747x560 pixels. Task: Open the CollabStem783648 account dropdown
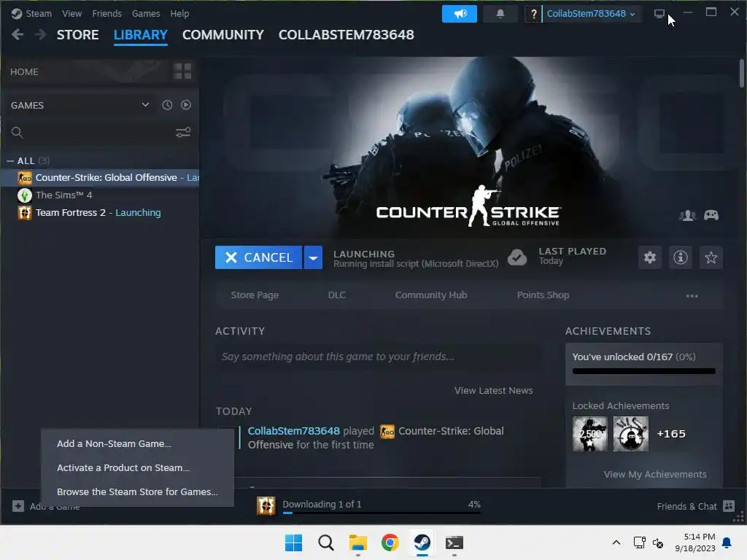(591, 14)
